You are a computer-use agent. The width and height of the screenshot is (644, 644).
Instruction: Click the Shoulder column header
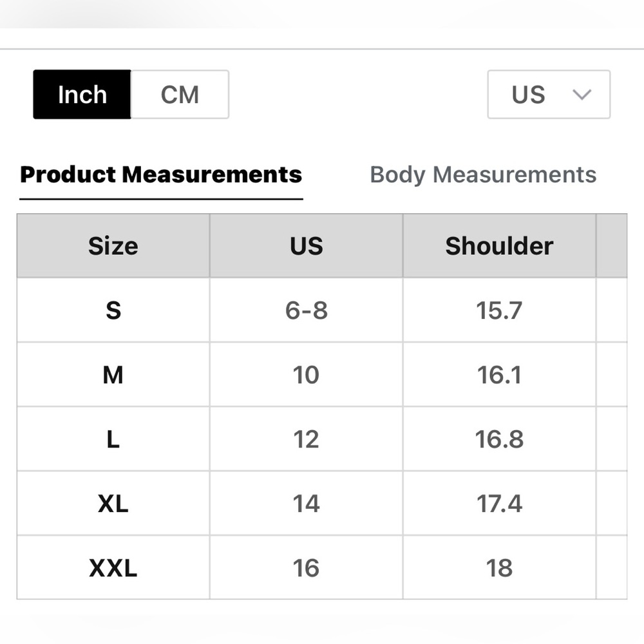coord(500,245)
